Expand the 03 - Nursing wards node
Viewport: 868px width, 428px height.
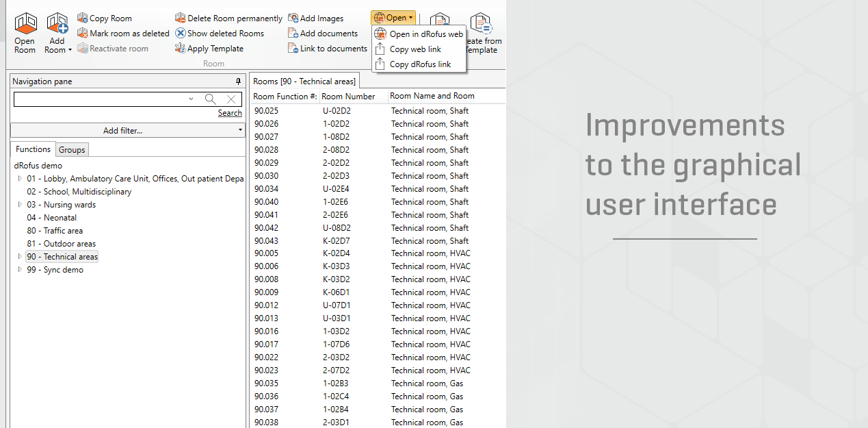(20, 205)
